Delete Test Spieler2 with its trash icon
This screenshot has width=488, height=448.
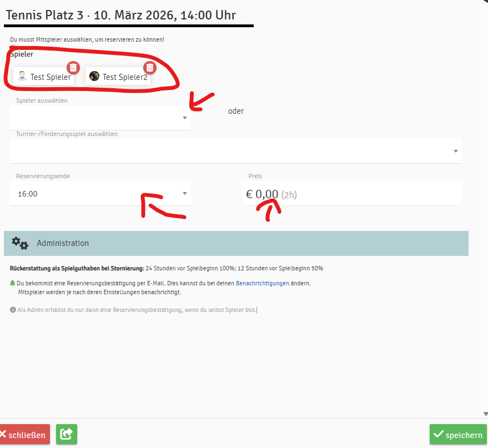[x=150, y=68]
